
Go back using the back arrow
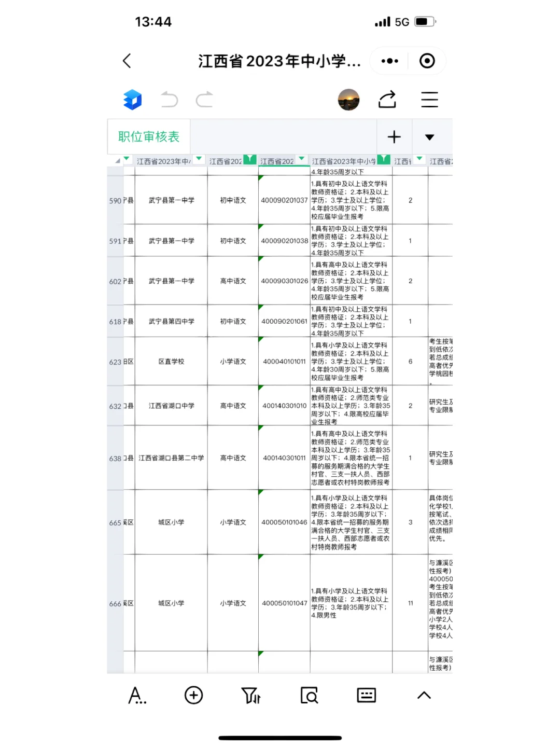(127, 61)
